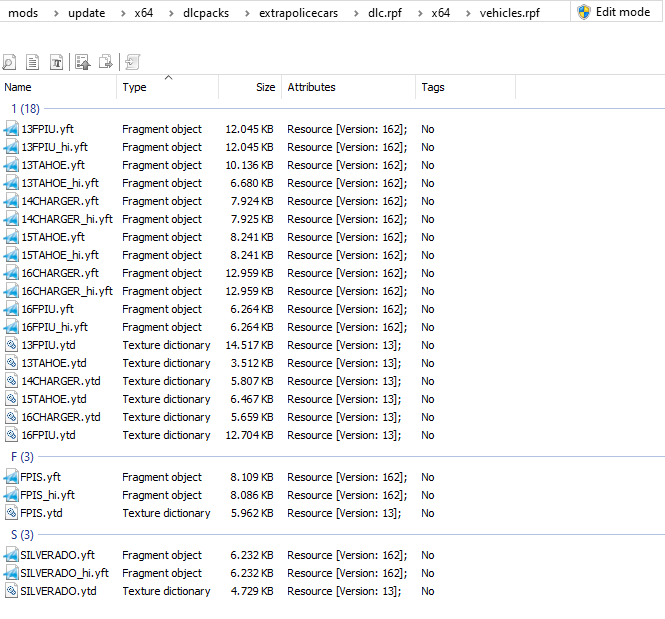Expand the chevron after extrapolicecars in breadcrumb

(x=356, y=14)
